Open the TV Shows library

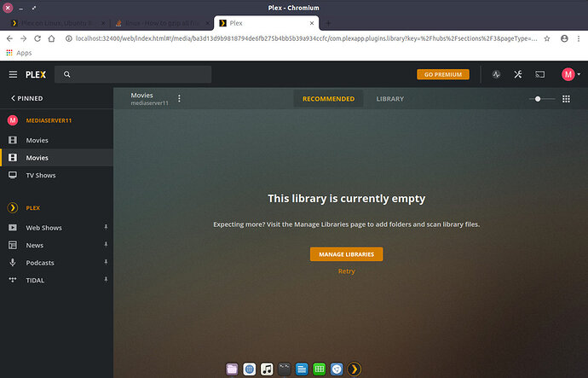coord(41,175)
